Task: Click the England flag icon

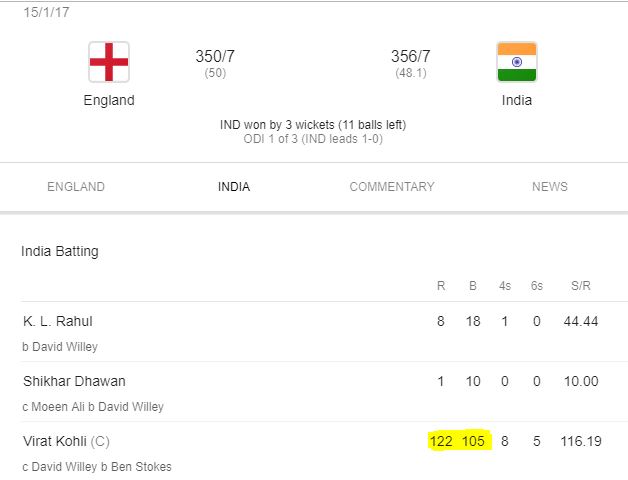Action: coord(109,62)
